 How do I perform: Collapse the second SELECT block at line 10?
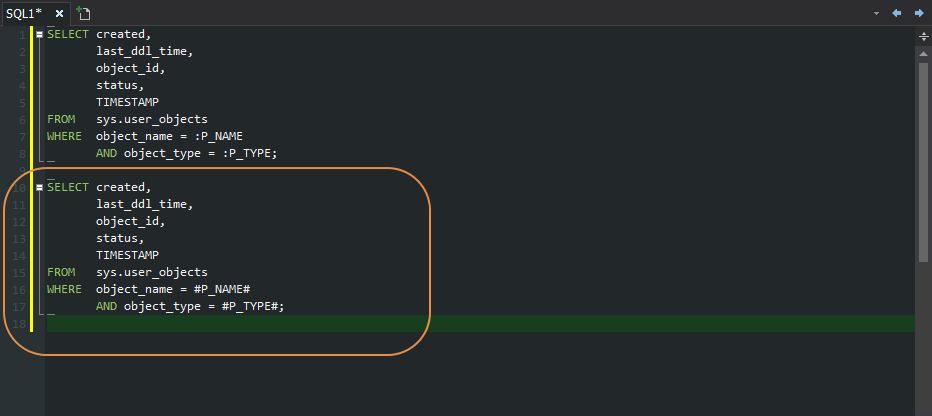pyautogui.click(x=40, y=187)
